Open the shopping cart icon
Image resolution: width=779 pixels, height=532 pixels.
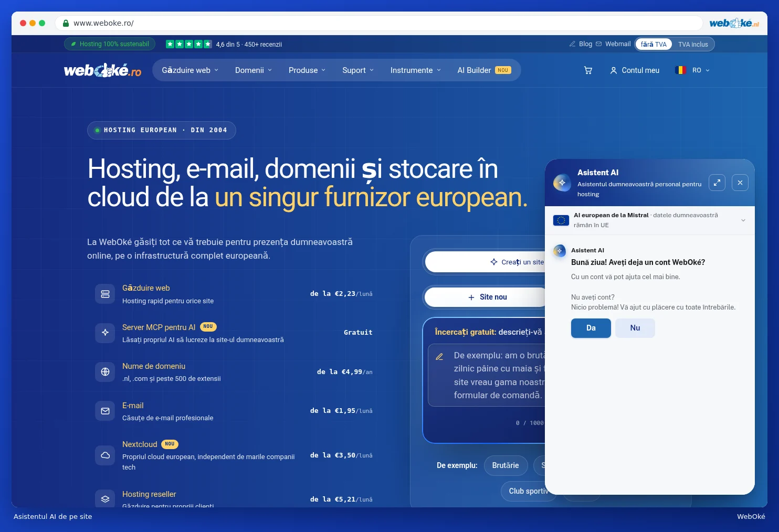pyautogui.click(x=588, y=70)
